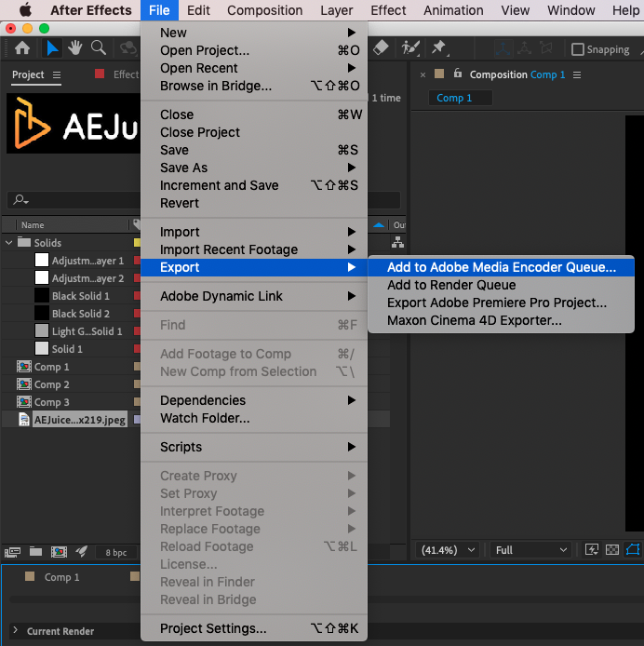Open the magnification ratio dropdown

(x=448, y=550)
